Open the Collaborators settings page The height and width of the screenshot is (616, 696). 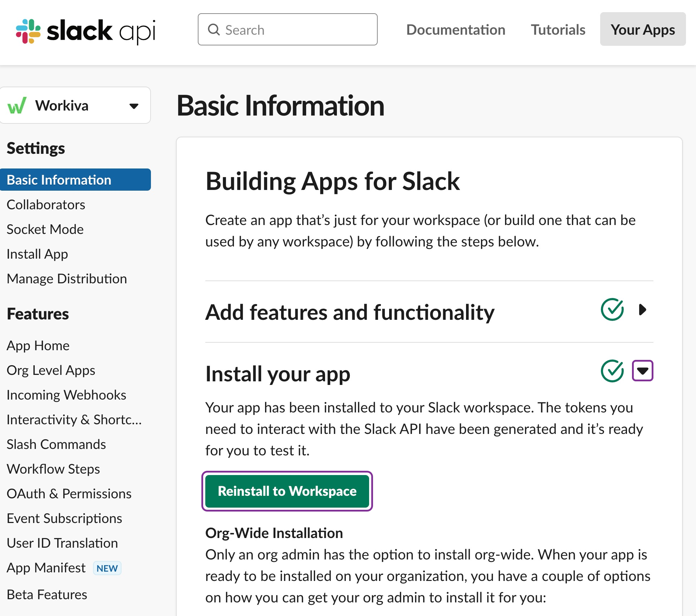click(46, 205)
